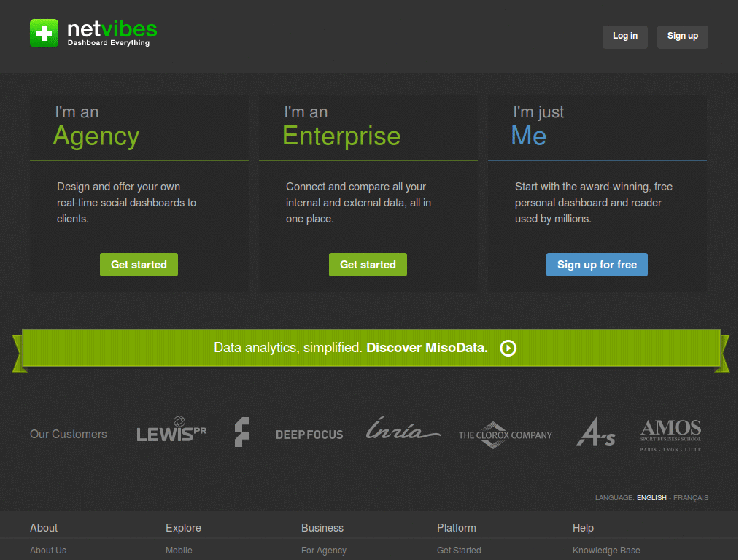Select ENGLISH language option
747x560 pixels.
point(651,497)
